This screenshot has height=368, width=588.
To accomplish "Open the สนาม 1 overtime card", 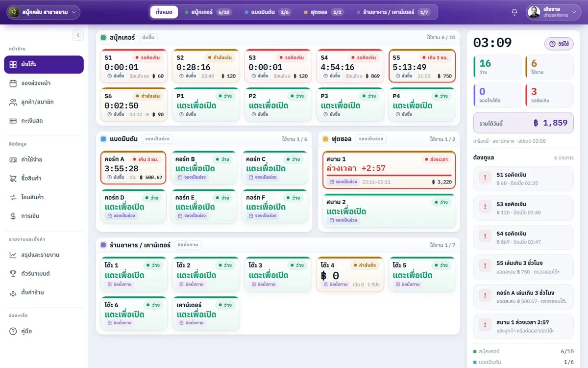I will click(x=389, y=170).
